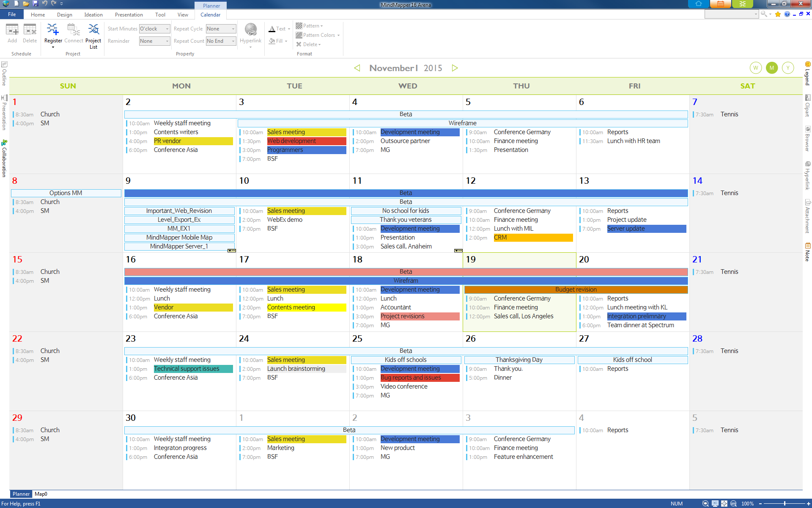Click the Hyperlink globe icon
The height and width of the screenshot is (508, 812).
251,30
